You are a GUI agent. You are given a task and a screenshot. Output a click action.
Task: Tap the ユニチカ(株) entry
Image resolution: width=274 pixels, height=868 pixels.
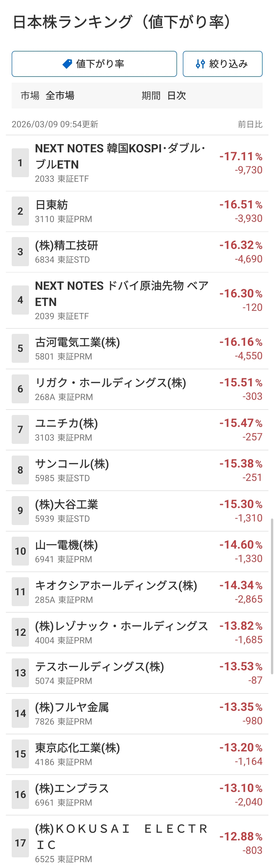(x=67, y=423)
